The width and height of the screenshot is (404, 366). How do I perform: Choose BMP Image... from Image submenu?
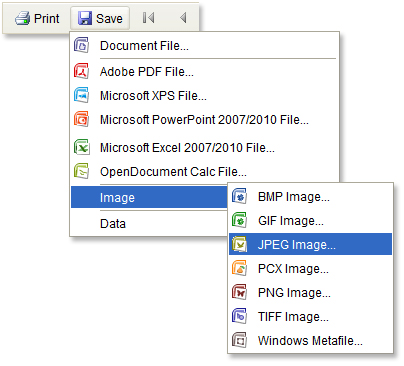pos(311,197)
